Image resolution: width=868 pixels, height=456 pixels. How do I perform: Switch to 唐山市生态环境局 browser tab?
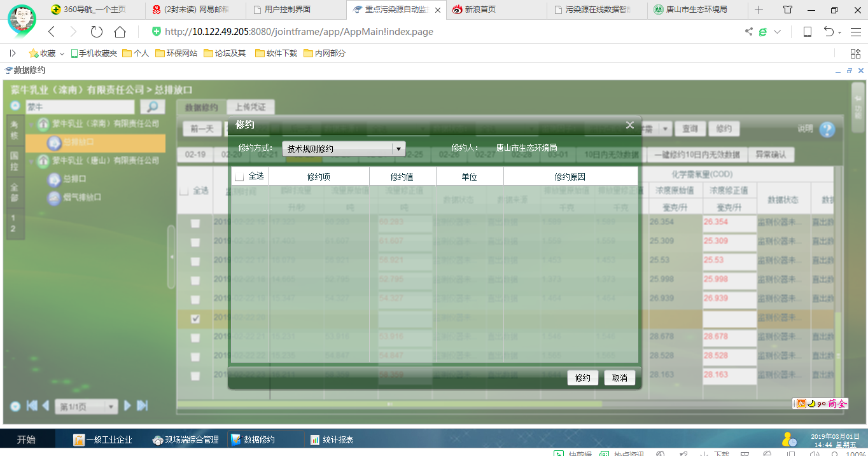pos(696,10)
